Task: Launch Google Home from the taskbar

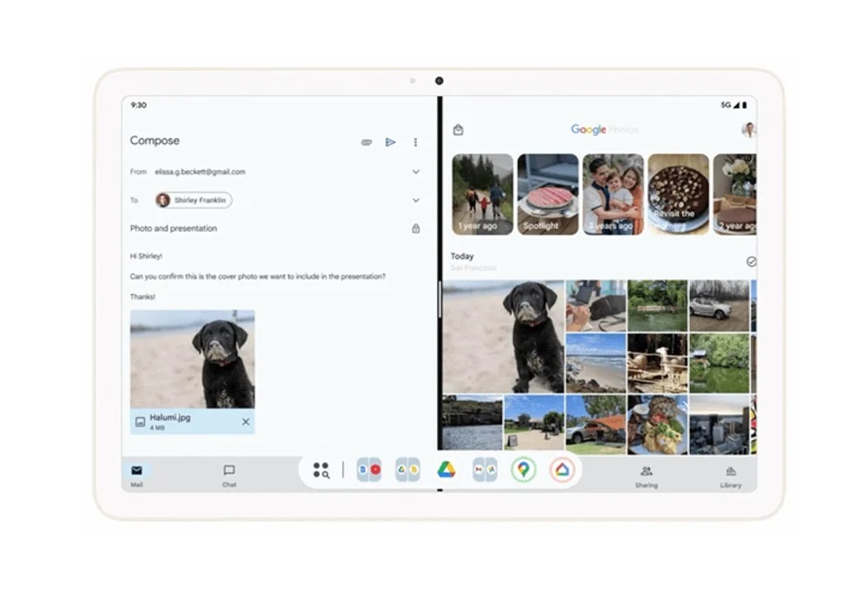Action: (x=562, y=470)
